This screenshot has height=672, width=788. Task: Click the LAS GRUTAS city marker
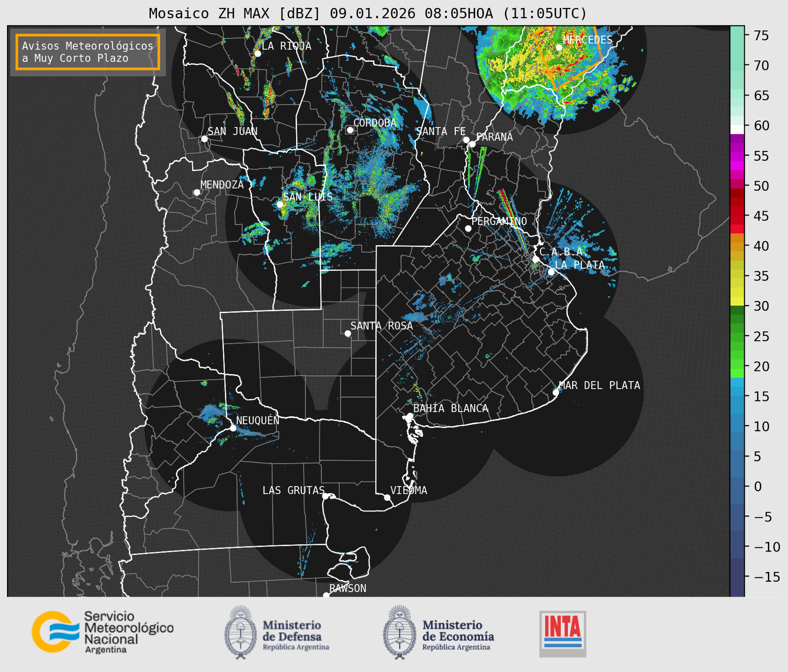[326, 496]
